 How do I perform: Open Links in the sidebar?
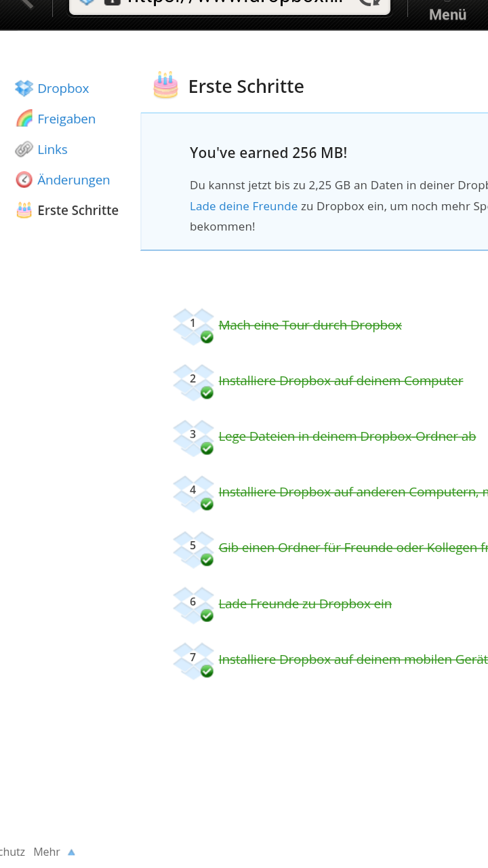[x=52, y=149]
